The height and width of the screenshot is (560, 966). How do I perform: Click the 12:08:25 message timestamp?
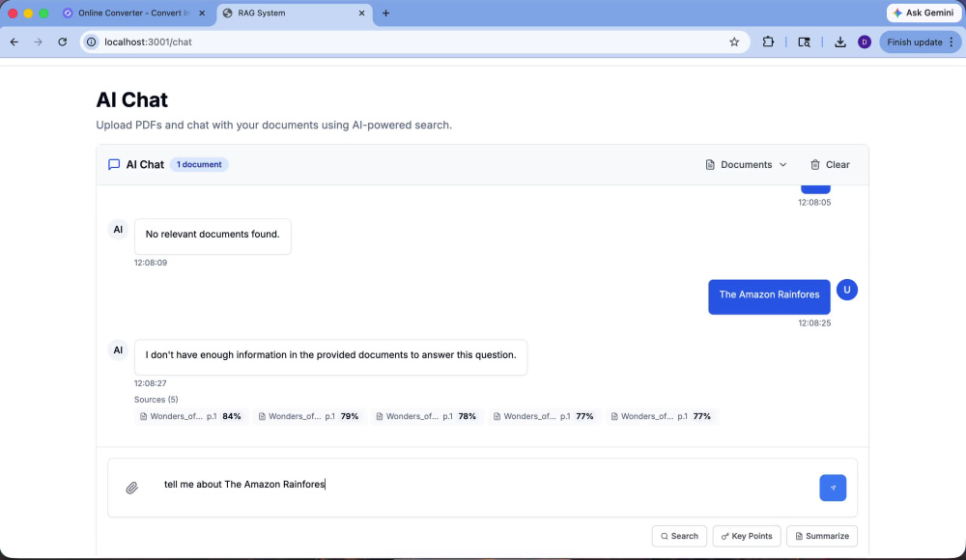click(814, 322)
